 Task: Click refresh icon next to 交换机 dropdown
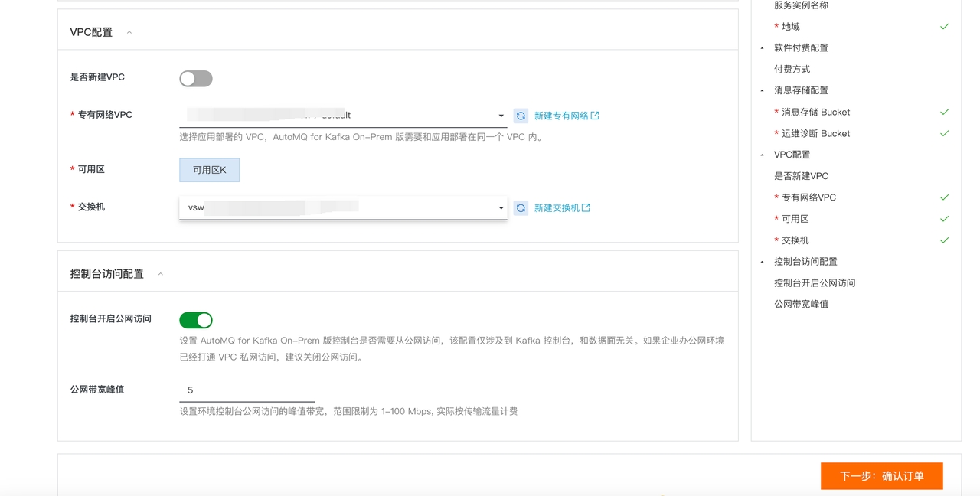[521, 208]
